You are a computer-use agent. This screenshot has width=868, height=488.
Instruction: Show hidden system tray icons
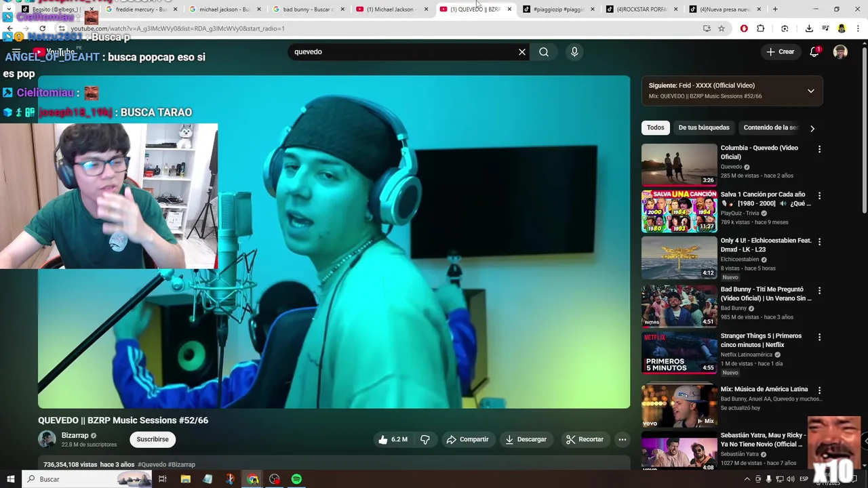[747, 479]
